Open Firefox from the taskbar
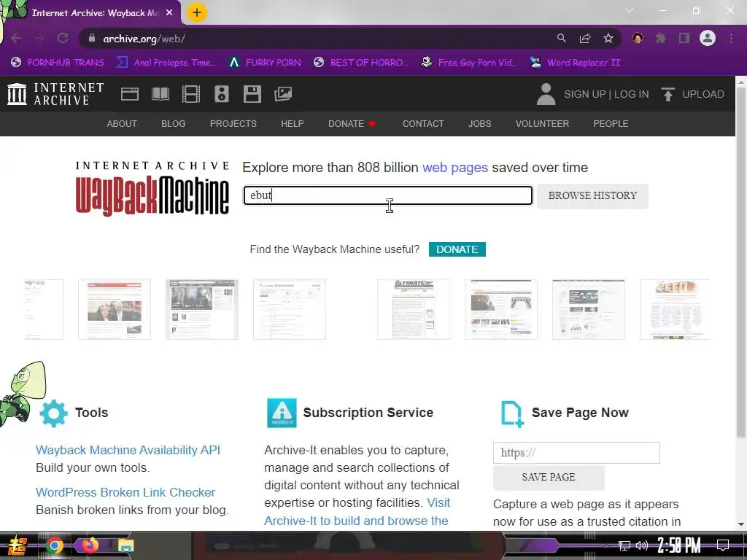 click(90, 545)
